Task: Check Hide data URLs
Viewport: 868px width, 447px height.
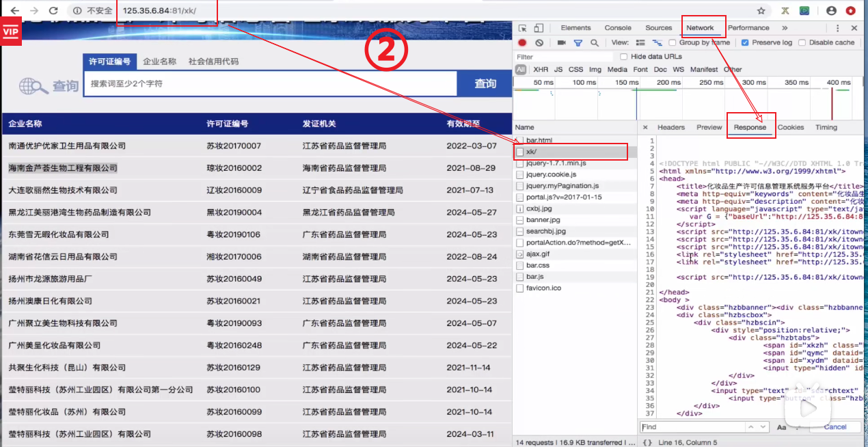Action: point(624,57)
